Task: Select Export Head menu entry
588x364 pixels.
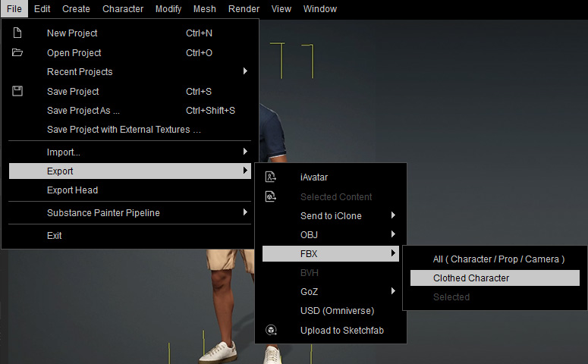Action: (x=73, y=190)
